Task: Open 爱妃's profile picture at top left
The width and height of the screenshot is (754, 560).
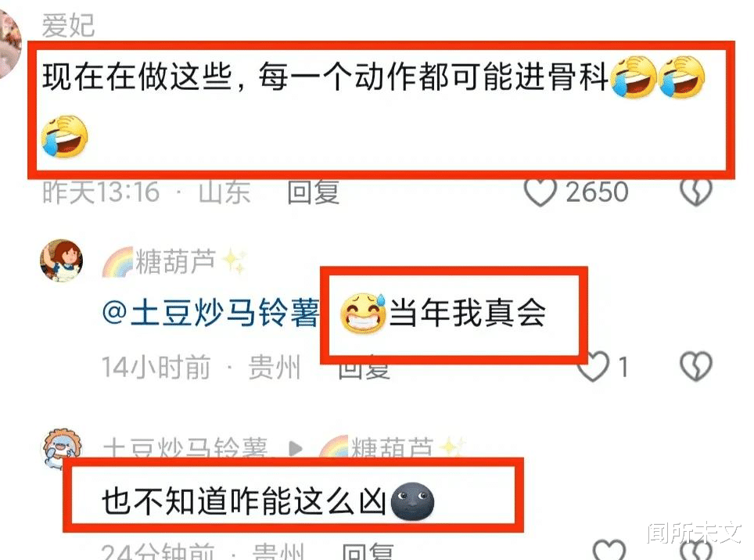Action: pos(9,43)
